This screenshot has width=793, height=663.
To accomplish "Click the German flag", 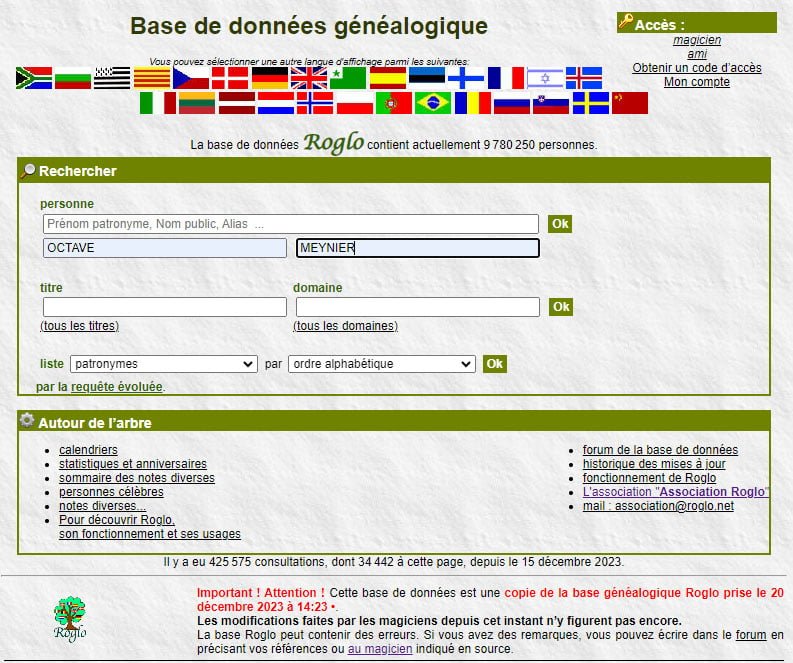I will click(270, 78).
